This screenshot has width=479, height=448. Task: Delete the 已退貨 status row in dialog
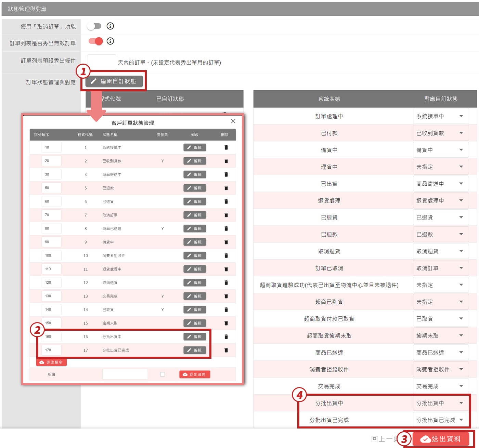pos(226,201)
